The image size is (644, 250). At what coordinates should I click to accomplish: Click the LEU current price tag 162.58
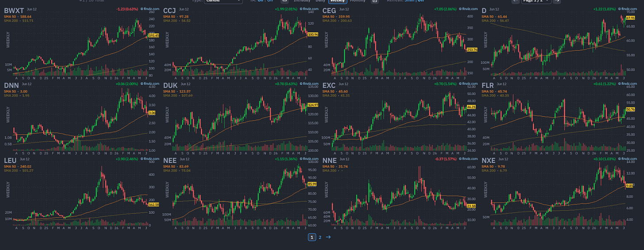(x=154, y=204)
